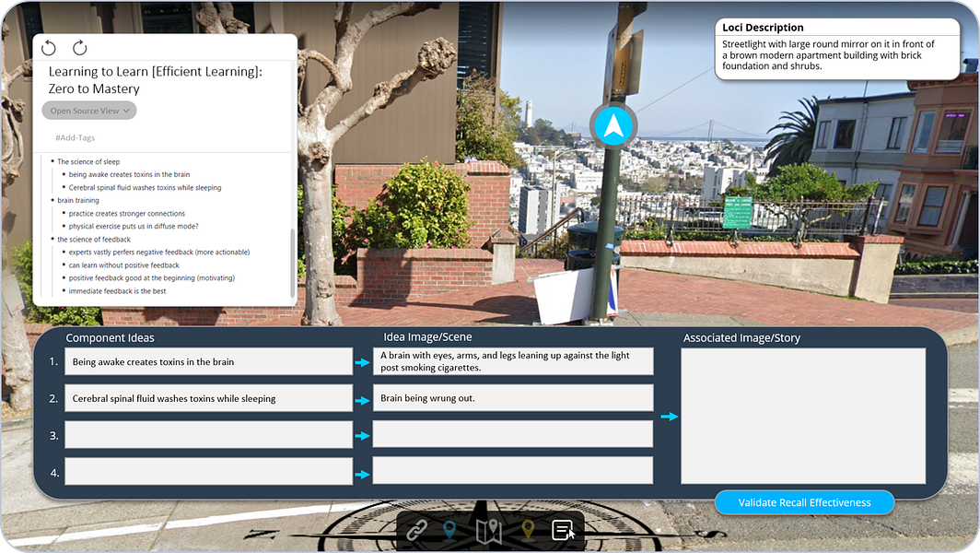Click empty Idea Image/Scene field in row 4
The image size is (980, 553).
pyautogui.click(x=513, y=470)
